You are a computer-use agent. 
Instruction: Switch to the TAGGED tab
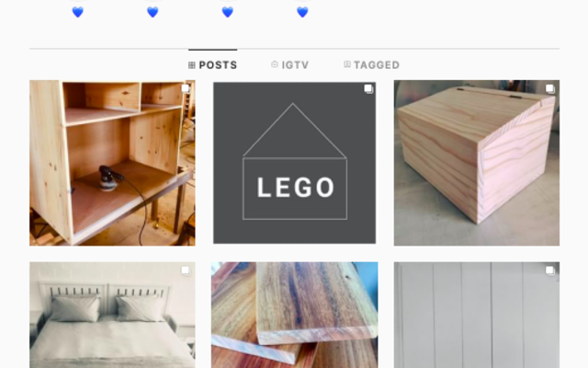point(371,65)
